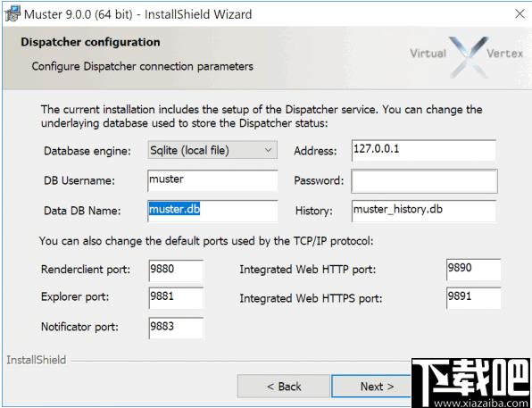
Task: Continue with the Next > button
Action: coord(371,387)
